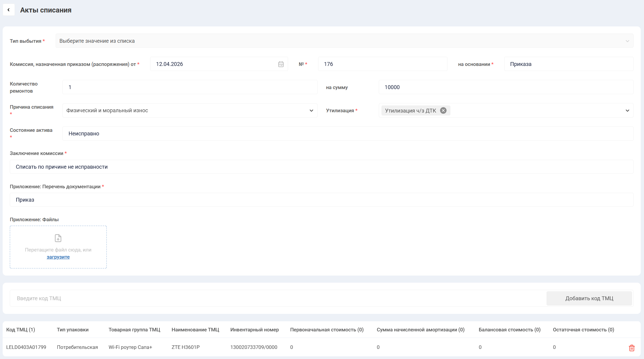Expand the Утилизация dropdown arrow
Image resolution: width=644 pixels, height=359 pixels.
click(627, 110)
